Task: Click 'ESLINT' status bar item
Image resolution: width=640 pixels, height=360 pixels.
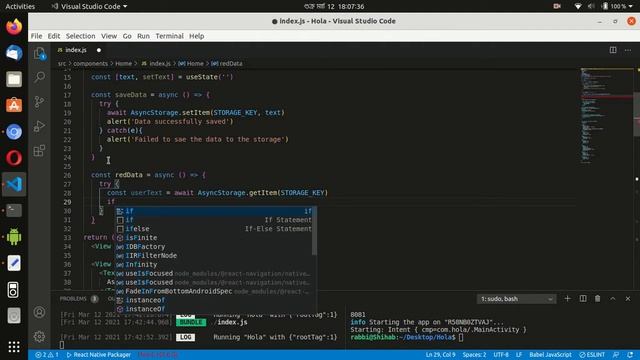Action: (x=592, y=355)
